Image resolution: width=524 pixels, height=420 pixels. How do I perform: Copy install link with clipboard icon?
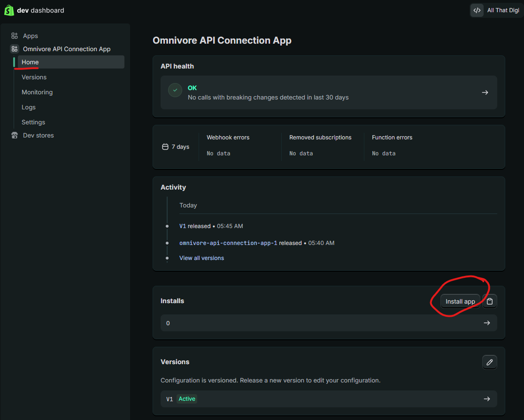(x=490, y=301)
